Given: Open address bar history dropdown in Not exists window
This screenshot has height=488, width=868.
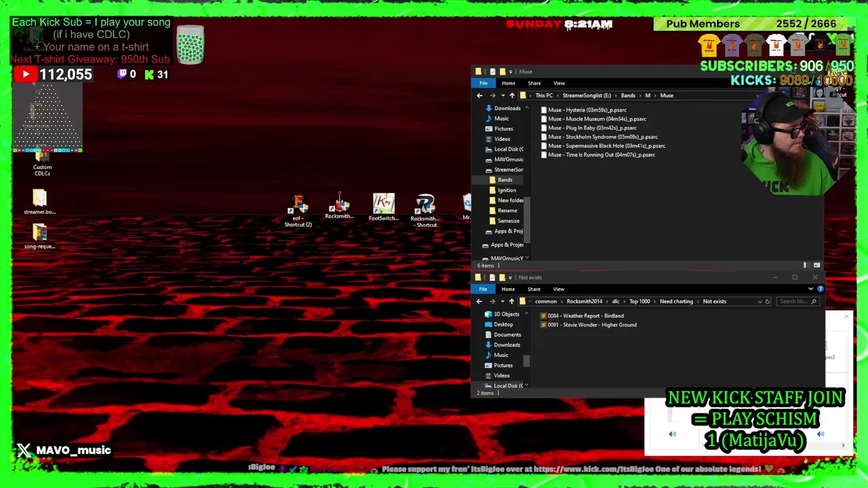Looking at the screenshot, I should pos(759,302).
